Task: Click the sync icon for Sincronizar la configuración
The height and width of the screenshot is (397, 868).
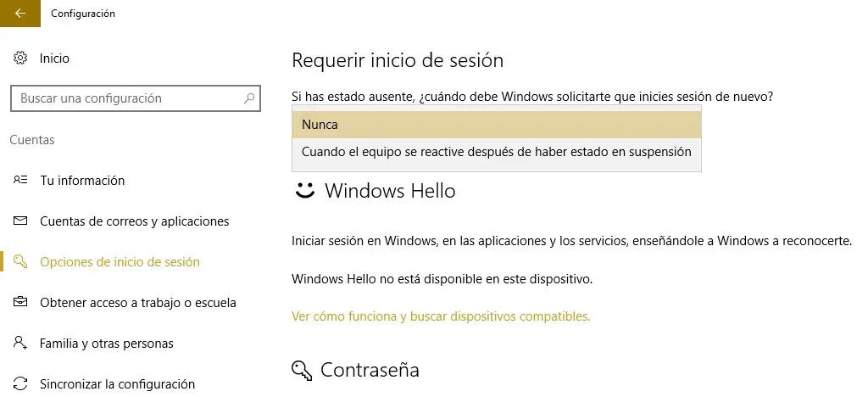Action: pyautogui.click(x=21, y=384)
